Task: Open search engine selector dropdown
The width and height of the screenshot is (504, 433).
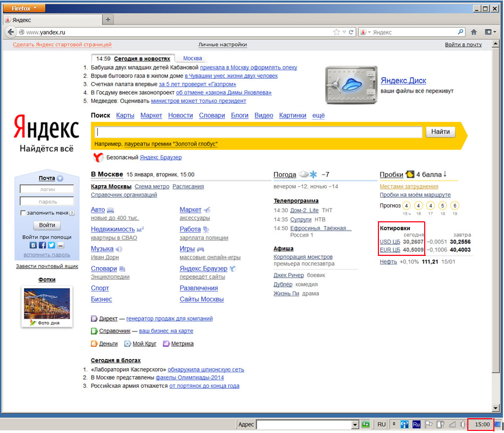Action: tap(365, 32)
